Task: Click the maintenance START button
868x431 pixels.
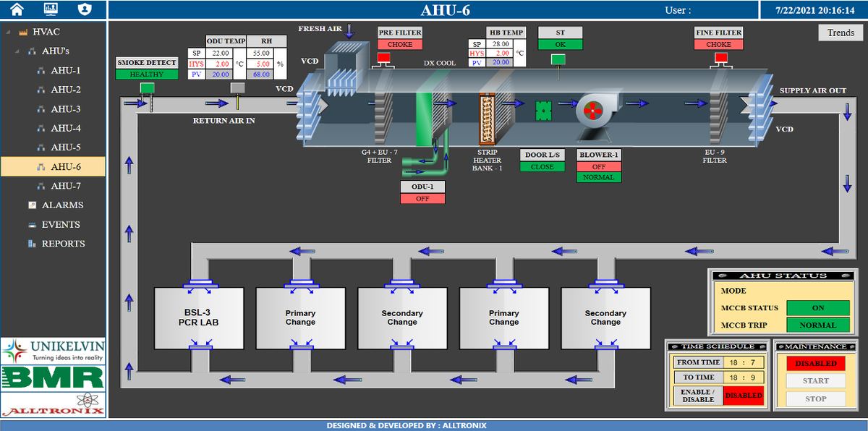Action: (816, 381)
